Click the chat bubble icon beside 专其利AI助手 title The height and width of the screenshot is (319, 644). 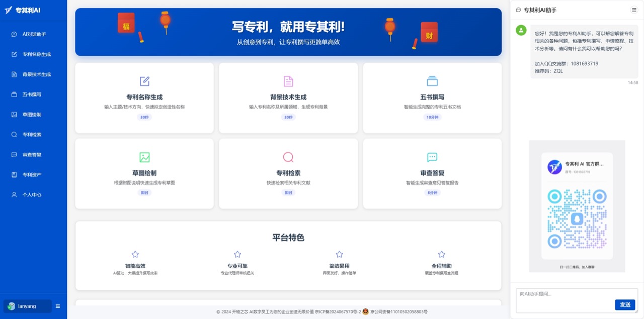coord(519,10)
